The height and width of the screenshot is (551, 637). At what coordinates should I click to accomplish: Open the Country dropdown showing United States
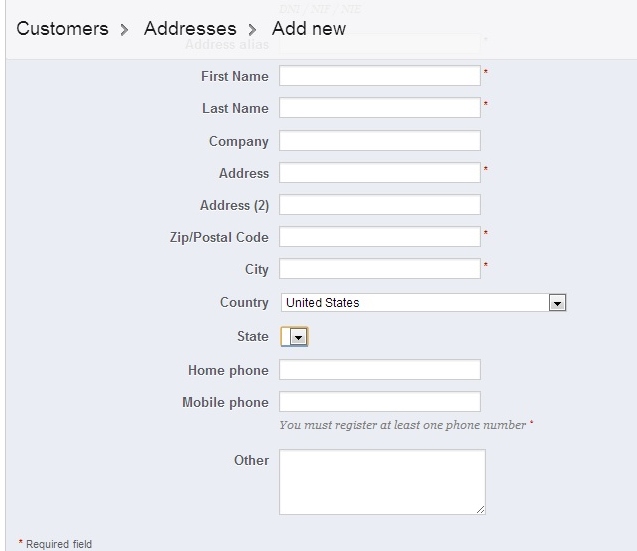click(424, 303)
